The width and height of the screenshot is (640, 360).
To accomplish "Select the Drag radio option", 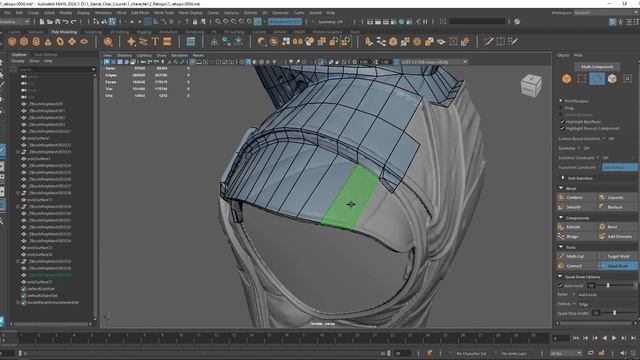I will click(560, 108).
